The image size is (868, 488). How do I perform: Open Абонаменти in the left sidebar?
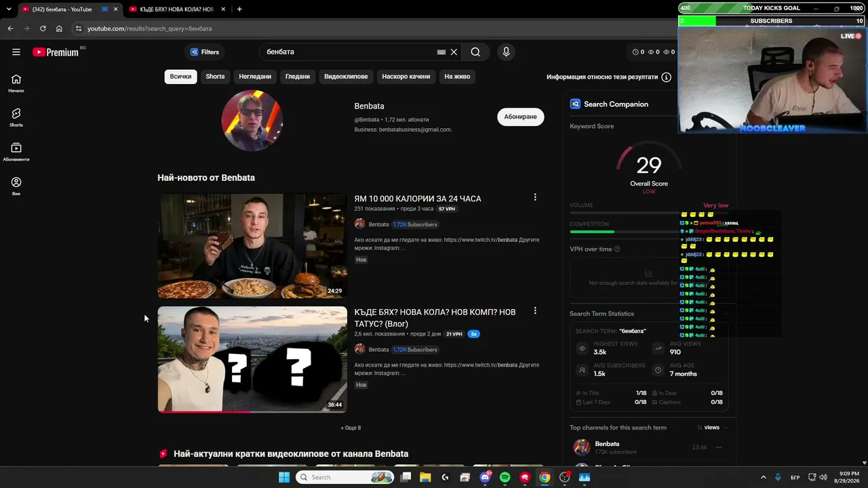[16, 152]
